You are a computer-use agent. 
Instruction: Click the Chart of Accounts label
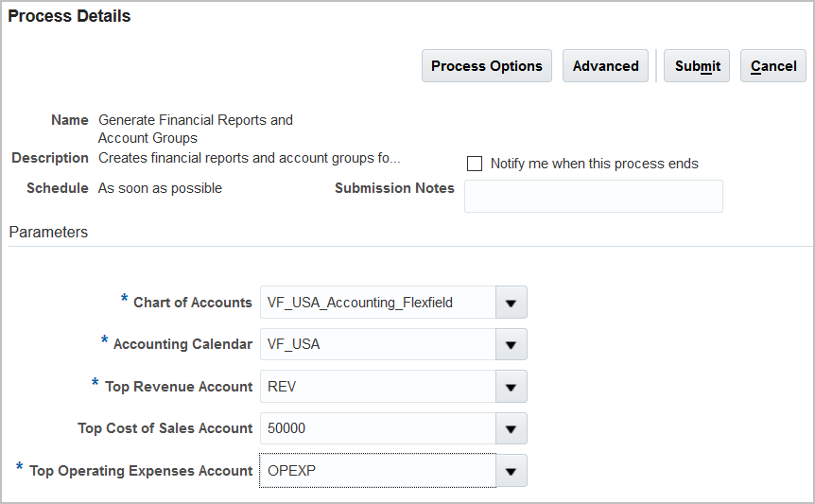pyautogui.click(x=192, y=303)
